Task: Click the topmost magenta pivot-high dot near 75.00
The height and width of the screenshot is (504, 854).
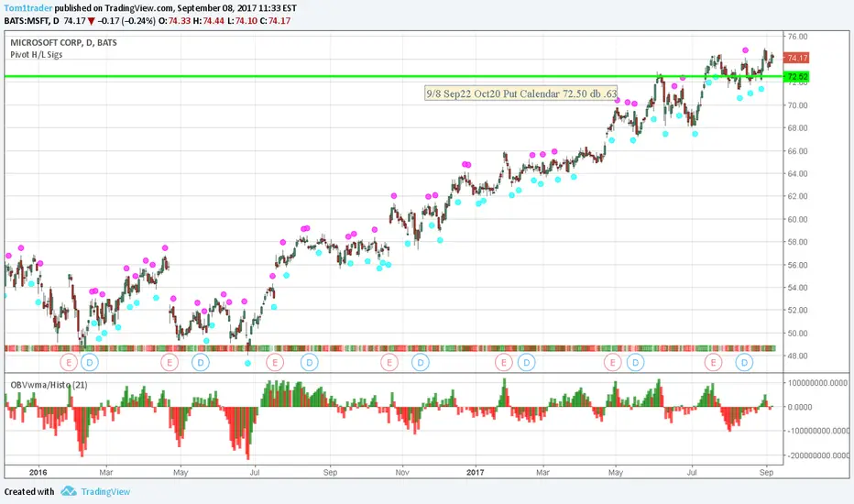Action: (x=745, y=50)
